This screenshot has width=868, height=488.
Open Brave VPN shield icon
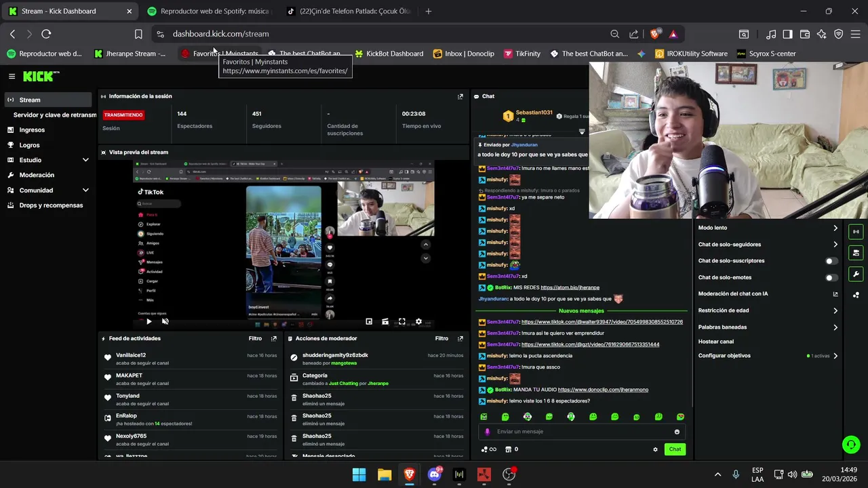click(839, 34)
